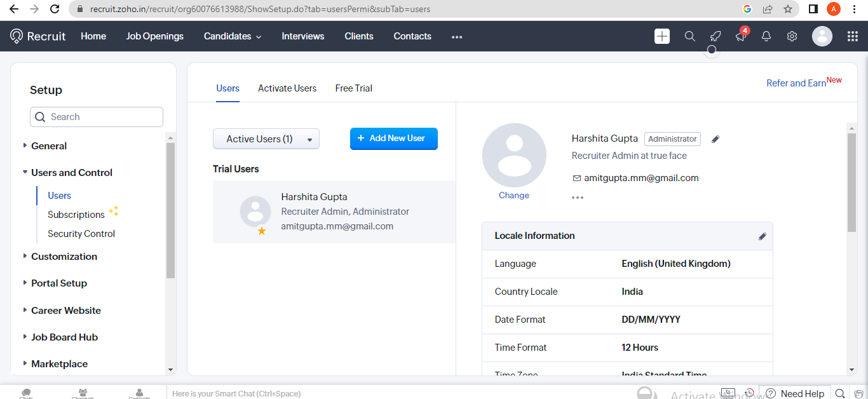Click Need Help button
The height and width of the screenshot is (399, 868).
(796, 393)
